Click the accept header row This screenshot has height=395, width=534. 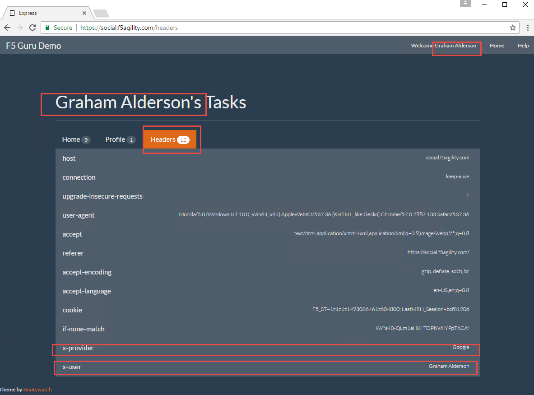point(268,234)
